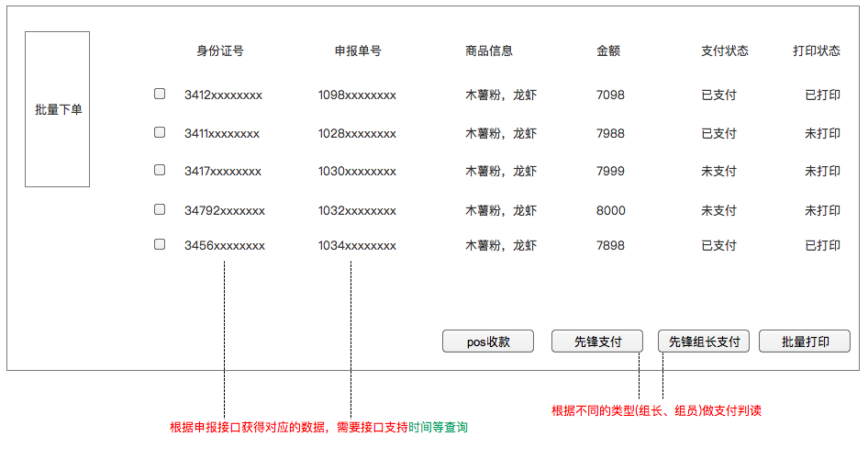
Task: Check the box for row 3411xxxxxxxx
Action: pos(160,132)
